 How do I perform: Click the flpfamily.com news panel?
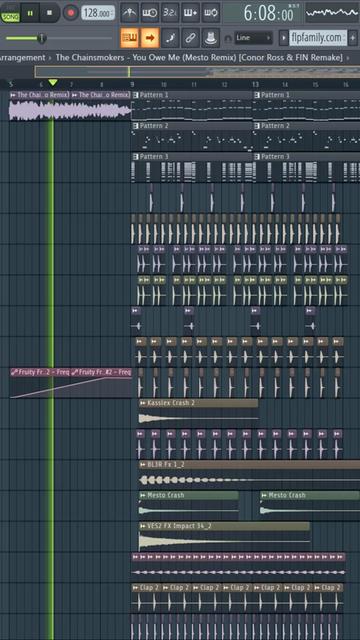(x=318, y=38)
